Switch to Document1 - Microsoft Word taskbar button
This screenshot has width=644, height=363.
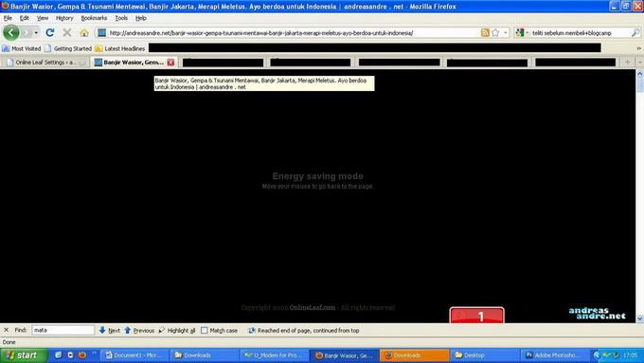point(134,355)
